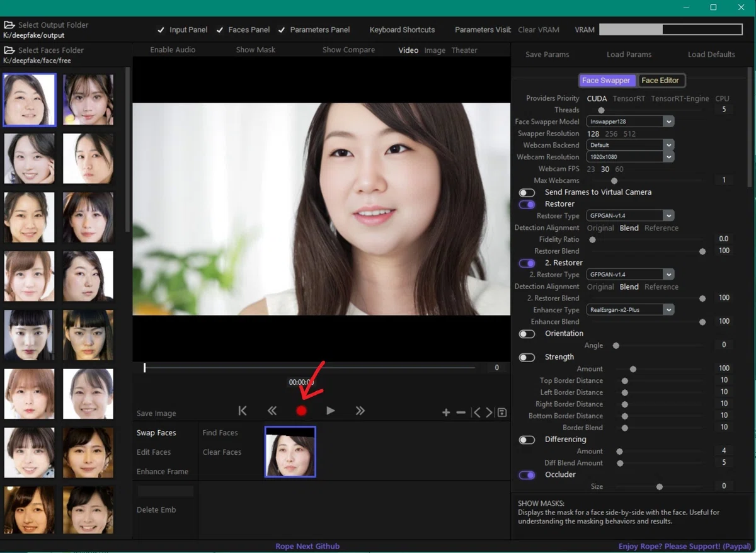Click Load Defaults
The width and height of the screenshot is (756, 553).
coord(711,54)
